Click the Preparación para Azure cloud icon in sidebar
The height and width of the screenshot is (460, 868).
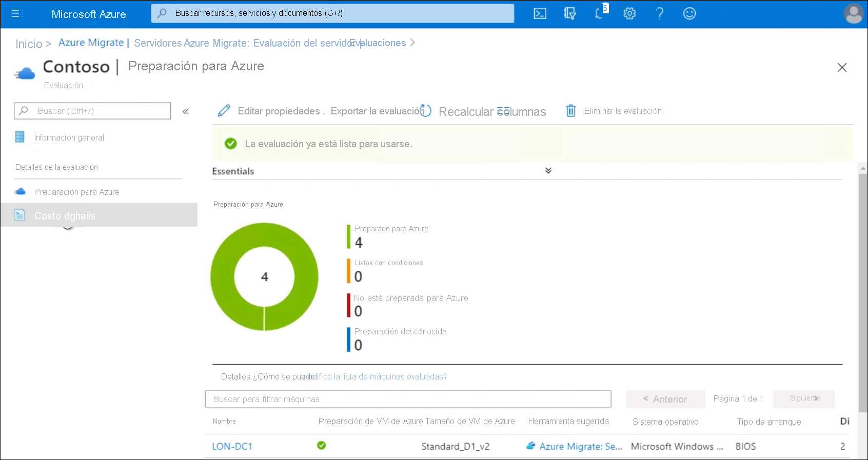click(19, 191)
